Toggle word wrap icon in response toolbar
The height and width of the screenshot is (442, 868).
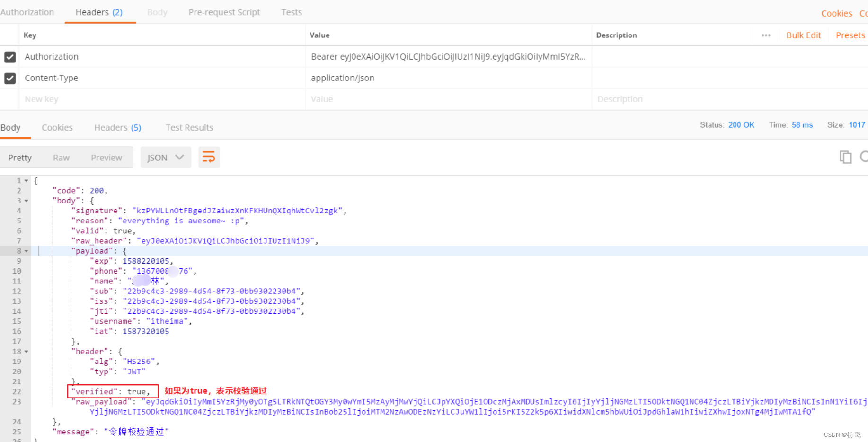pos(209,157)
